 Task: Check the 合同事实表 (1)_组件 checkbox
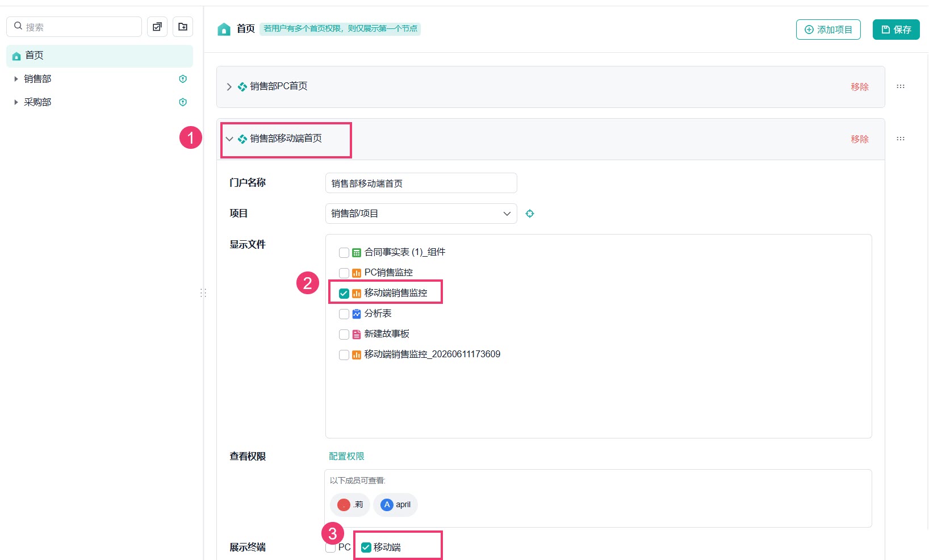point(344,253)
